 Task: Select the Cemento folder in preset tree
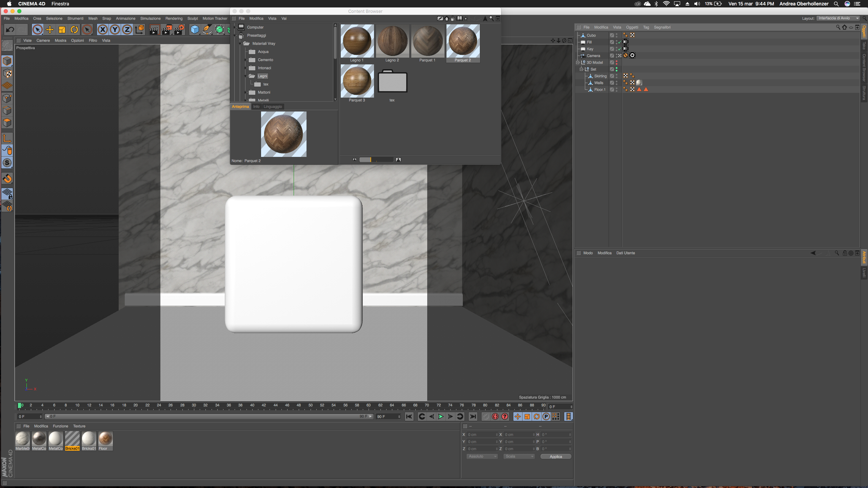click(265, 60)
